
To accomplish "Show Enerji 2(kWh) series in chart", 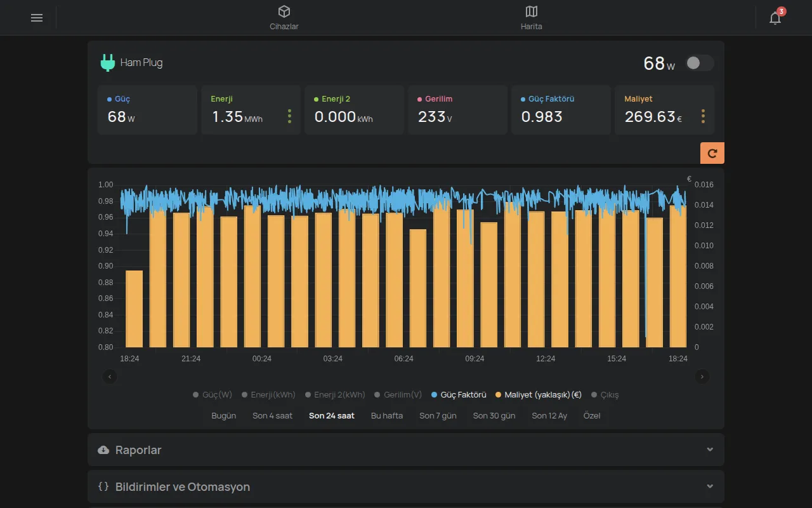I will pos(335,395).
